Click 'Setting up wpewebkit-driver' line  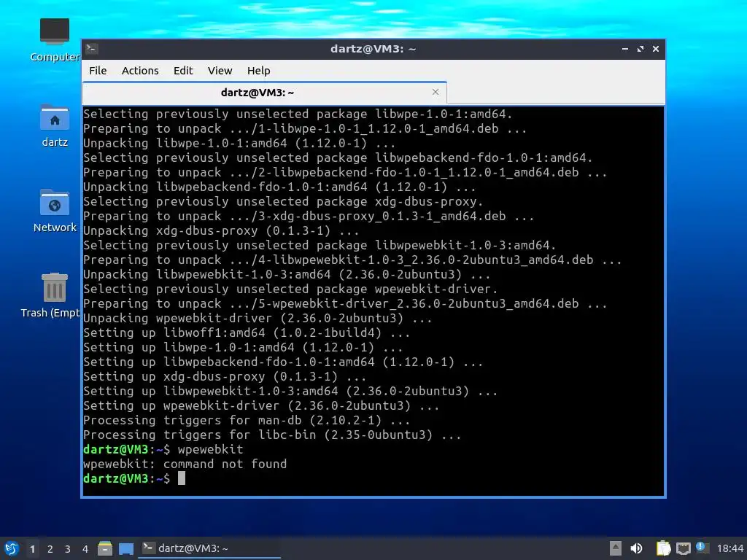(261, 405)
